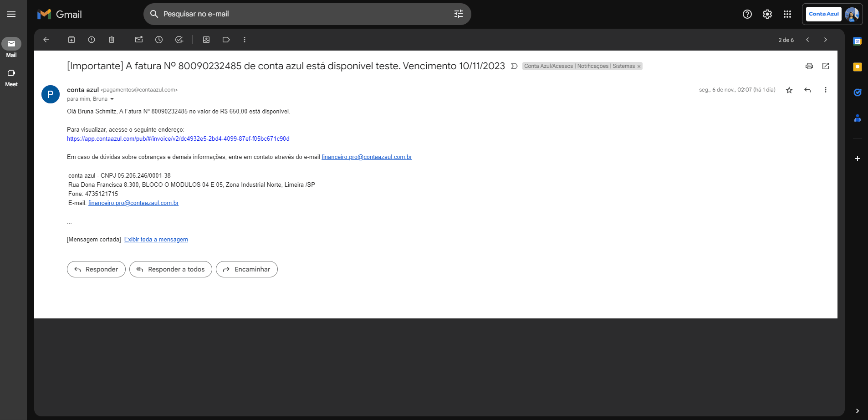Open Gmail settings gear
Screen dimensions: 868x420
767,14
